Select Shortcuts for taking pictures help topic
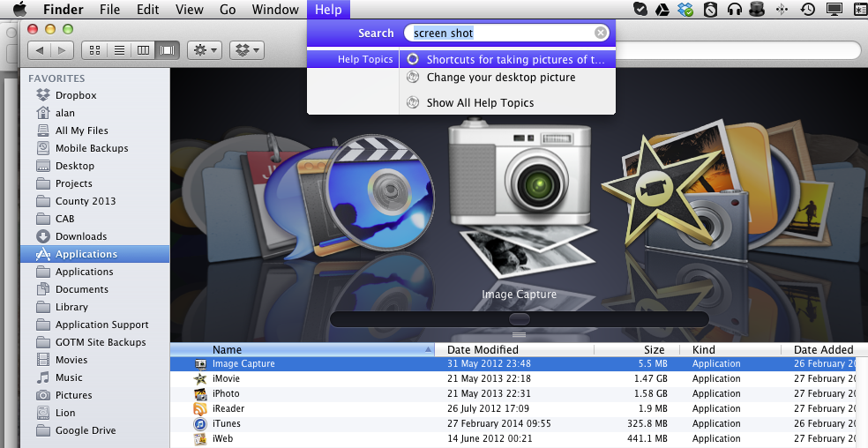Image resolution: width=868 pixels, height=448 pixels. click(x=507, y=59)
